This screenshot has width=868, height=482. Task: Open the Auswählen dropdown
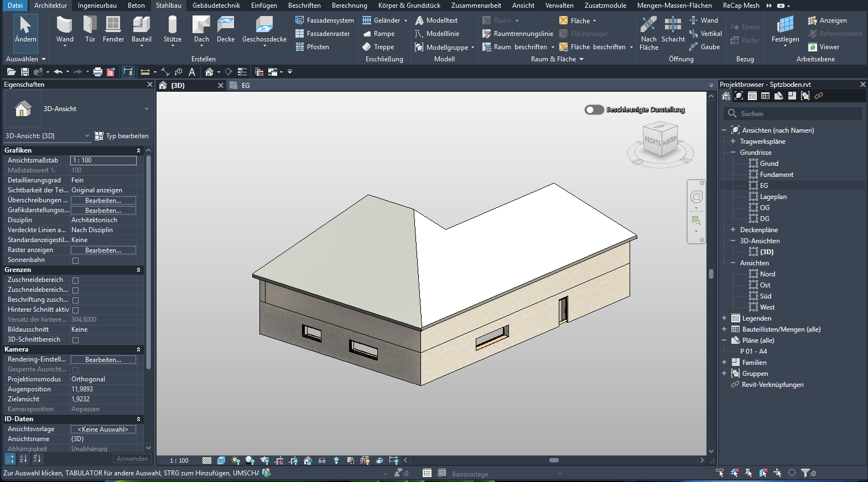[26, 59]
